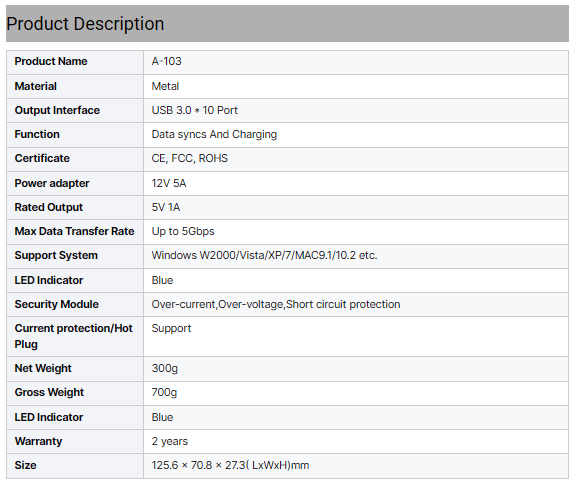Image resolution: width=582 pixels, height=485 pixels.
Task: Select the Up to 5Gbps transfer rate
Action: [x=183, y=232]
